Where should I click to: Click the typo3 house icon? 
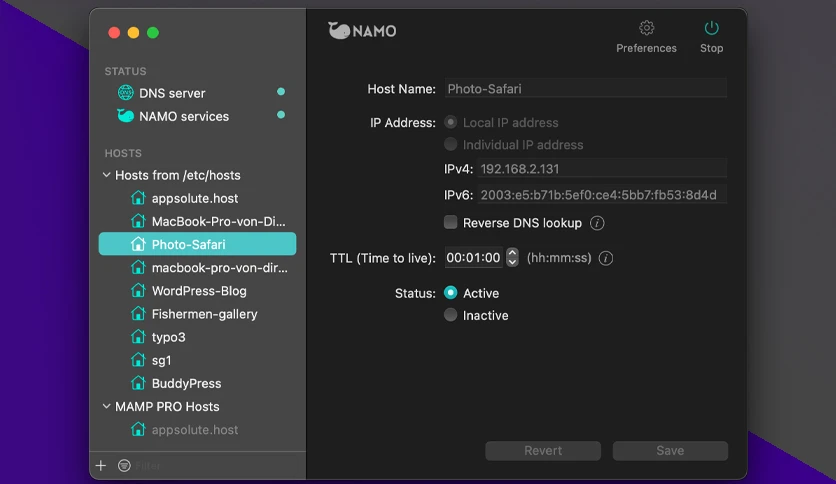coord(138,337)
